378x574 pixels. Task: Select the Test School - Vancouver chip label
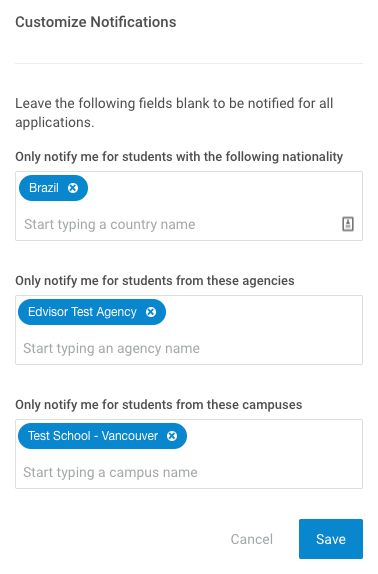[93, 436]
